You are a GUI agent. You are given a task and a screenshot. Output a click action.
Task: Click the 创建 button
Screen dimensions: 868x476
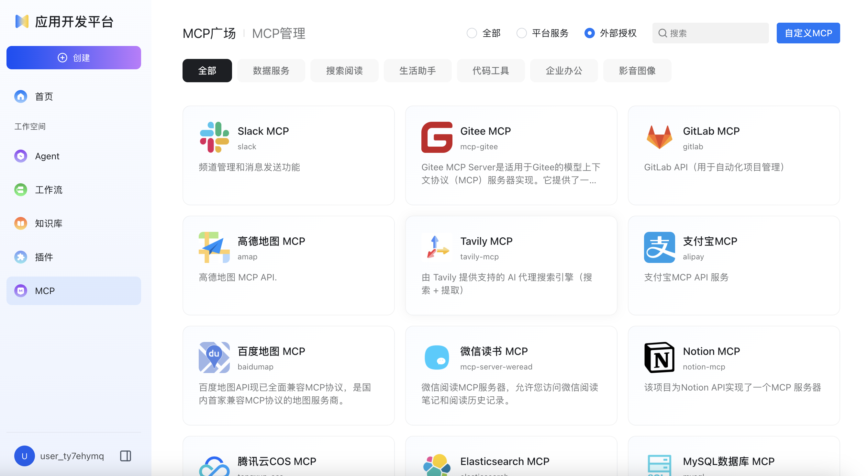pos(73,57)
